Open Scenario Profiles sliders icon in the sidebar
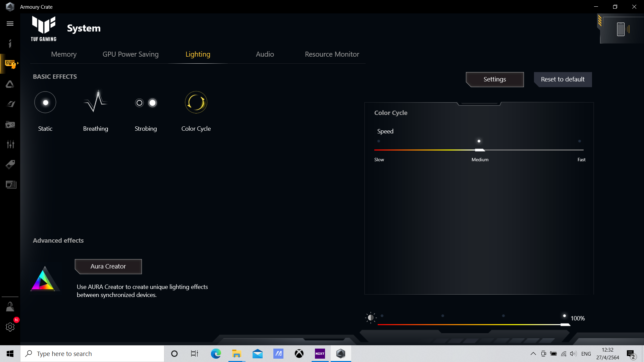This screenshot has height=362, width=644. coord(10,144)
